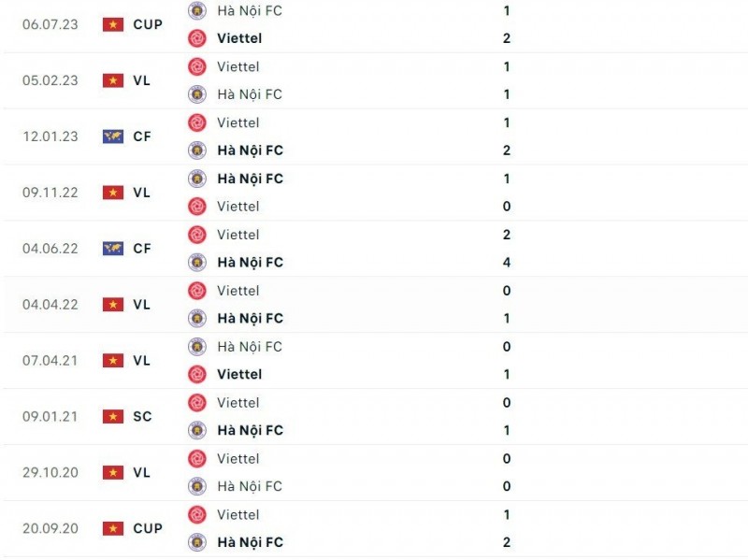Click Viettel logo in the 07.04.21 match
748x560 pixels.
pos(197,374)
